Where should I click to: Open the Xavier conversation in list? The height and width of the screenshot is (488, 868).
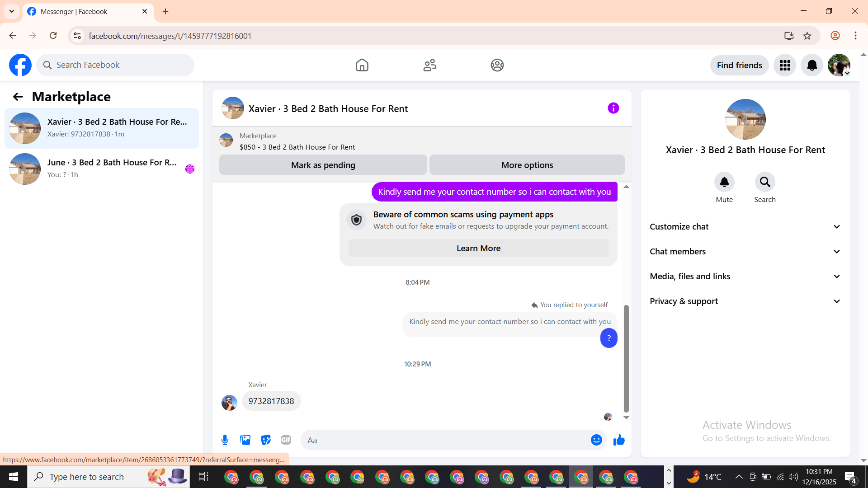pos(102,128)
